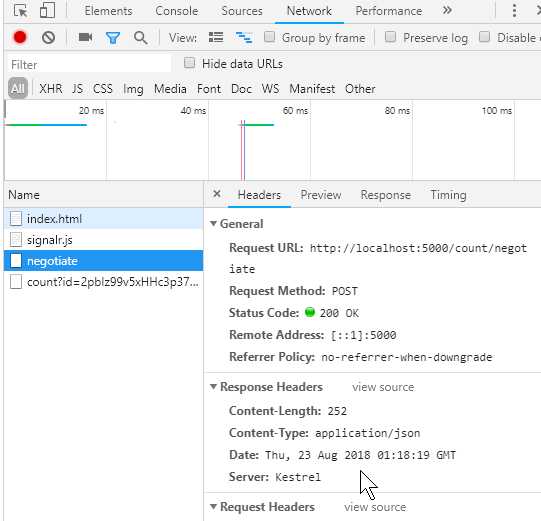
Task: Toggle the blue filter funnel icon
Action: [x=113, y=38]
